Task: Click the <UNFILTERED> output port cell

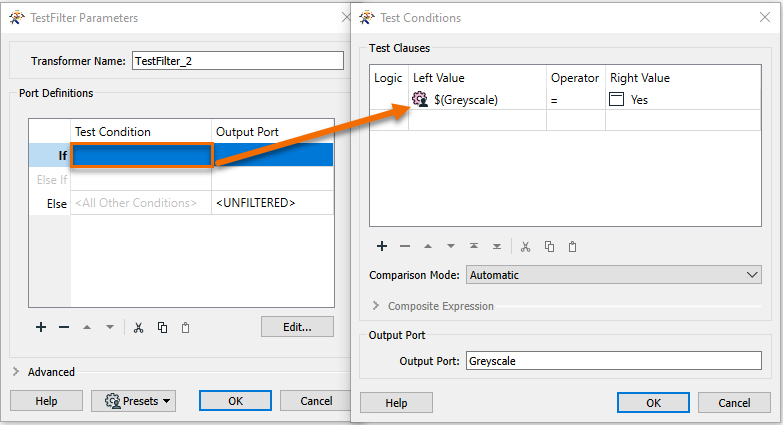Action: (x=272, y=203)
